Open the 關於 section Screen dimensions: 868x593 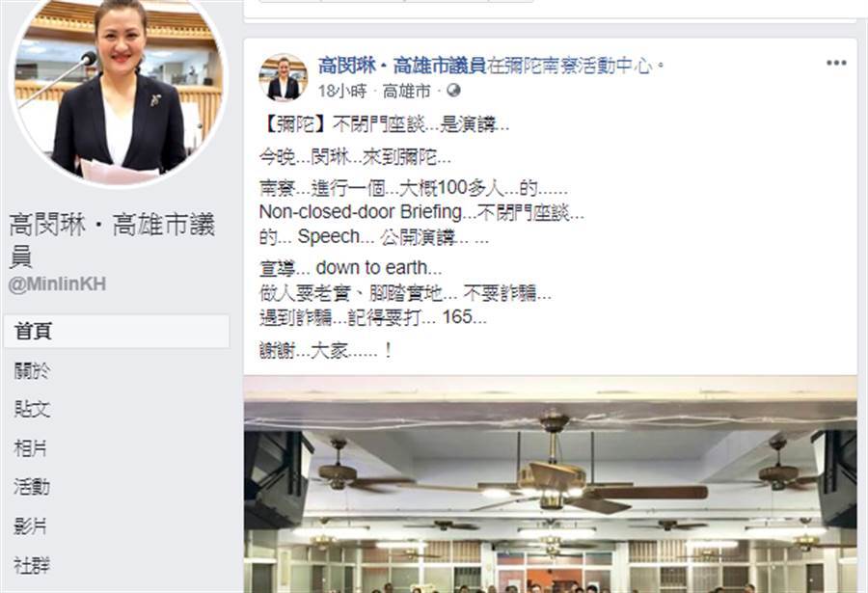tap(32, 370)
